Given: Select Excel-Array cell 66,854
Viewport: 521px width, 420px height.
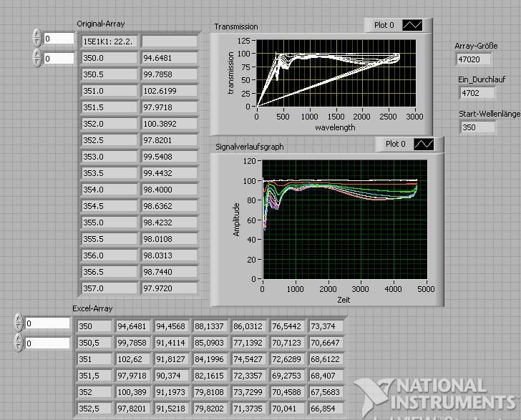Looking at the screenshot, I should (326, 409).
